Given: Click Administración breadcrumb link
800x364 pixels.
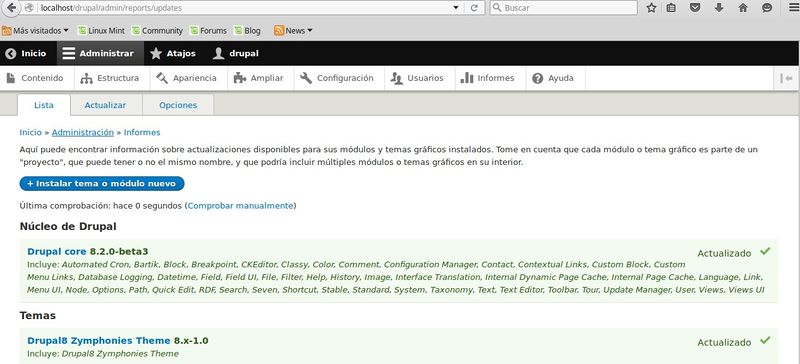Looking at the screenshot, I should click(83, 132).
